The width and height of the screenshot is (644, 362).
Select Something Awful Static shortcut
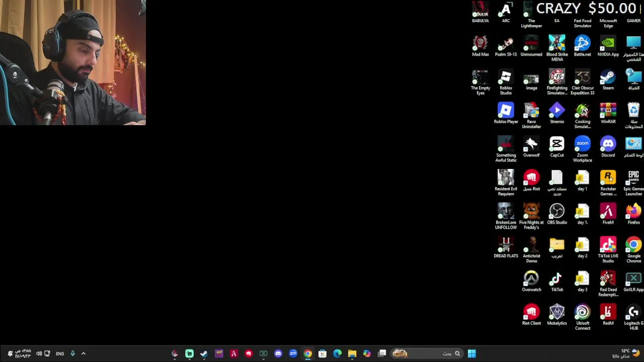506,149
